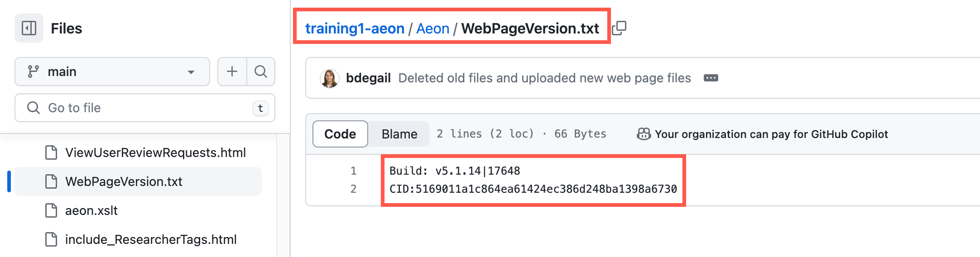Select aeon.xslt in the file tree
Viewport: 980px width, 257px height.
(91, 211)
